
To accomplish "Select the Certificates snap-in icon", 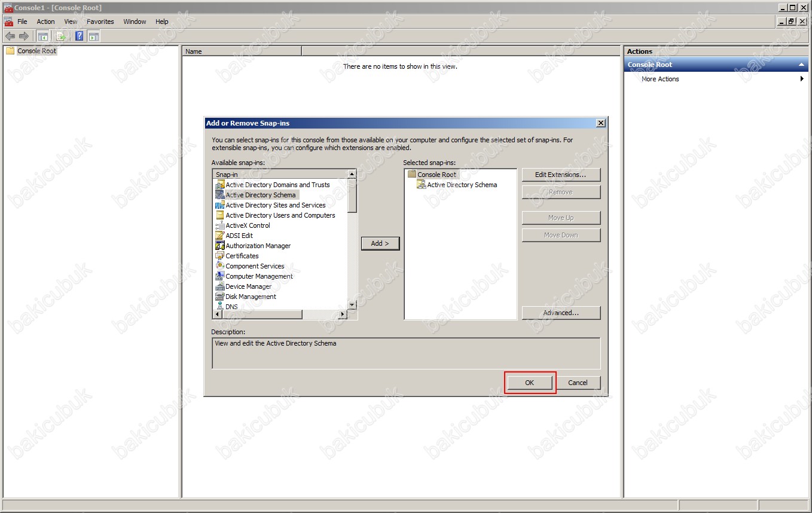I will coord(220,256).
